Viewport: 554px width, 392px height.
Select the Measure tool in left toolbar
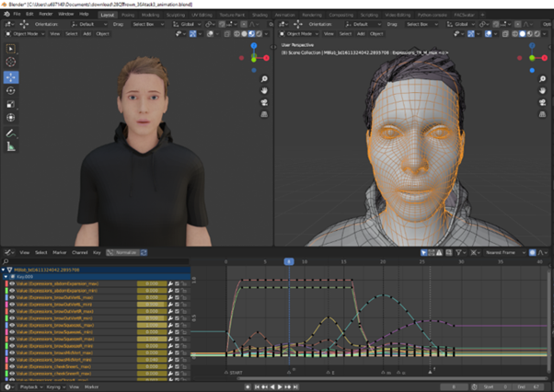(x=11, y=146)
